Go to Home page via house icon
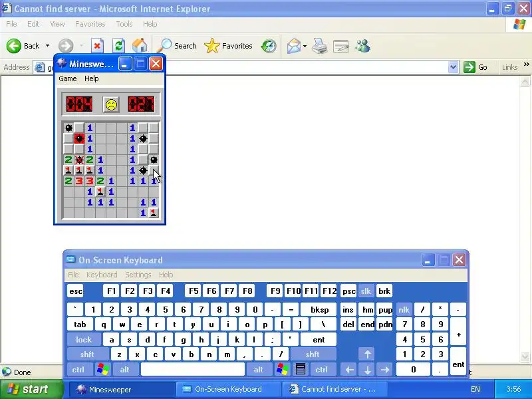Screen dimensions: 532x399 (140, 46)
